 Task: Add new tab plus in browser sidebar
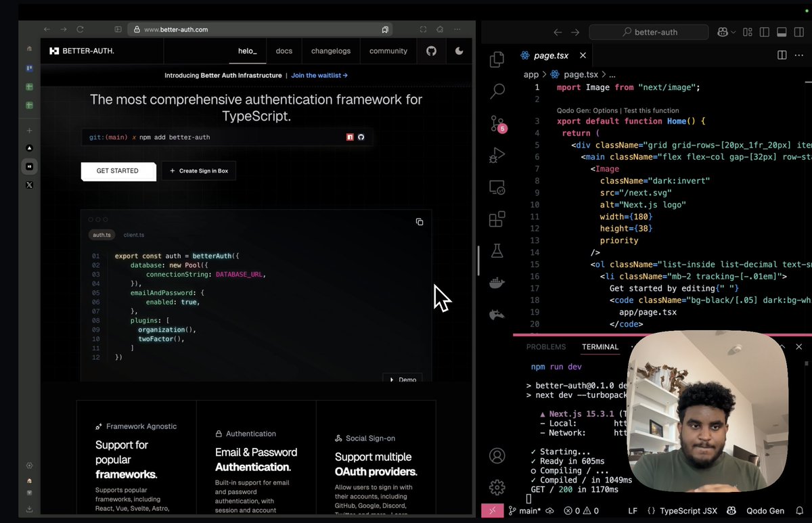[29, 131]
